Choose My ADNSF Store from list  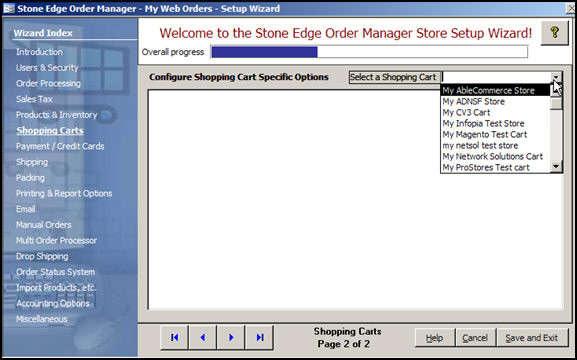pos(495,101)
